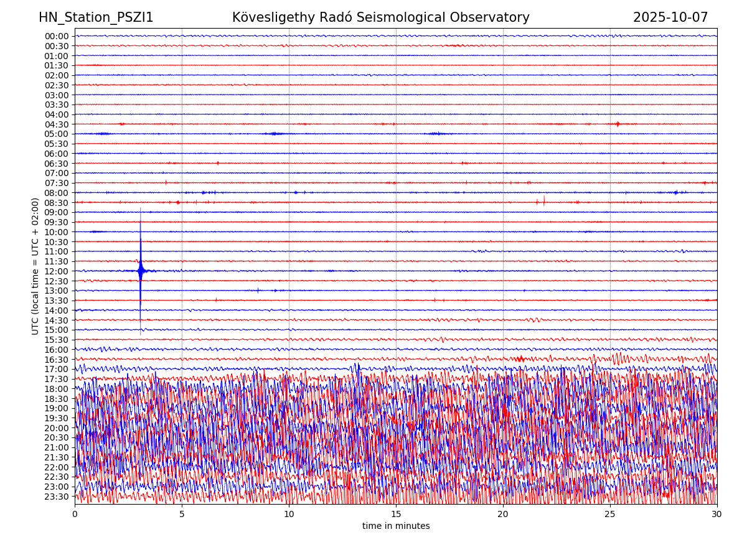The height and width of the screenshot is (560, 747).
Task: Click the HN_Station_PSZI1 station title
Action: [96, 17]
